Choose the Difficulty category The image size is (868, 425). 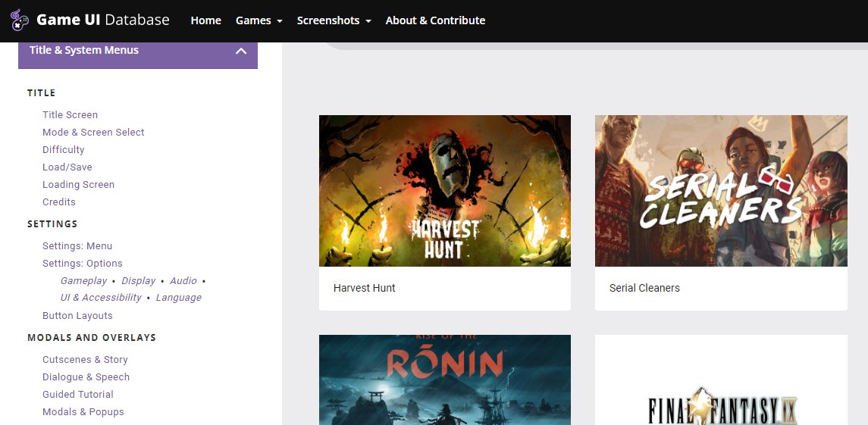(63, 149)
